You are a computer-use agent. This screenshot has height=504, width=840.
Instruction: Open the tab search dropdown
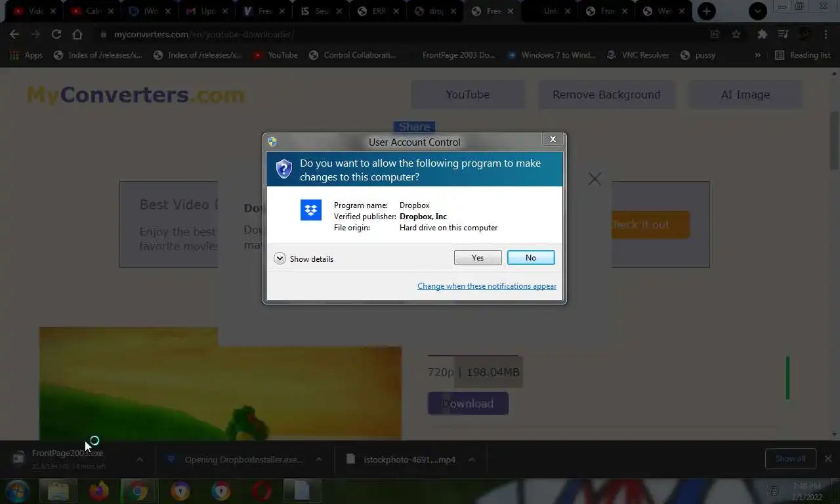[x=758, y=10]
